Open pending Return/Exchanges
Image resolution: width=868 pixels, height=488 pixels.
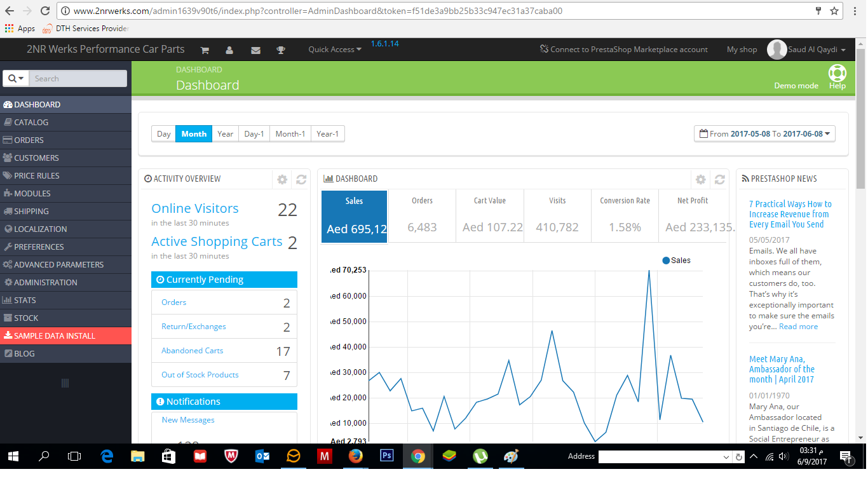194,327
